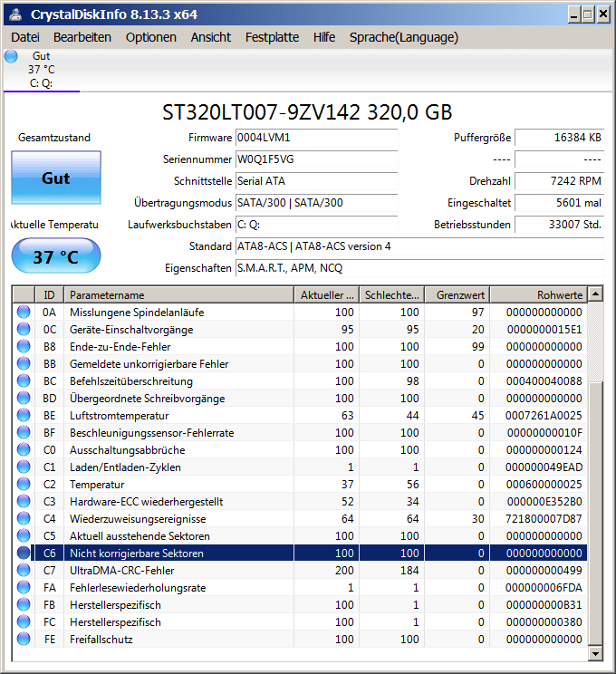The width and height of the screenshot is (616, 674).
Task: Minimize the CrystalDiskInfo window
Action: point(573,15)
